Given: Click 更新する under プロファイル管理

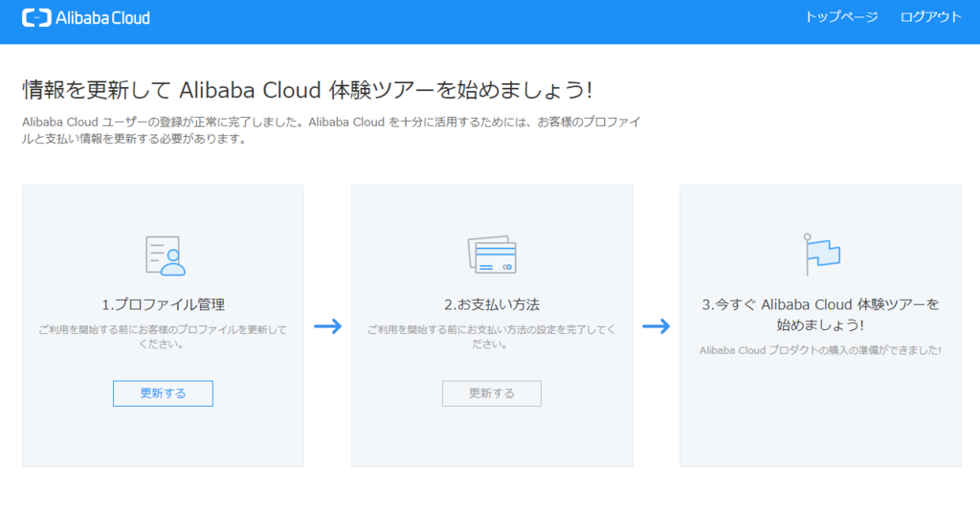Looking at the screenshot, I should [x=163, y=393].
